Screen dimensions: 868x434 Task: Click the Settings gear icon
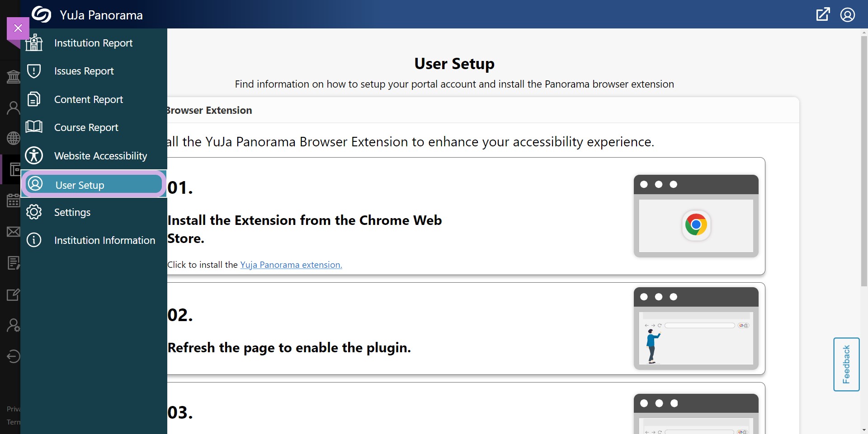[34, 212]
